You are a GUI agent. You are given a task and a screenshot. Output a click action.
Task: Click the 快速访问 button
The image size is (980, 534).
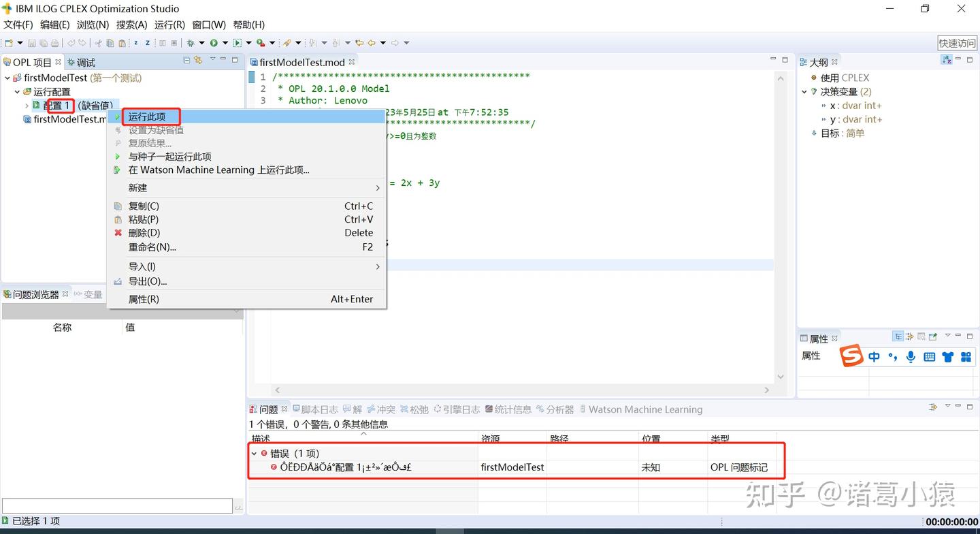click(957, 43)
